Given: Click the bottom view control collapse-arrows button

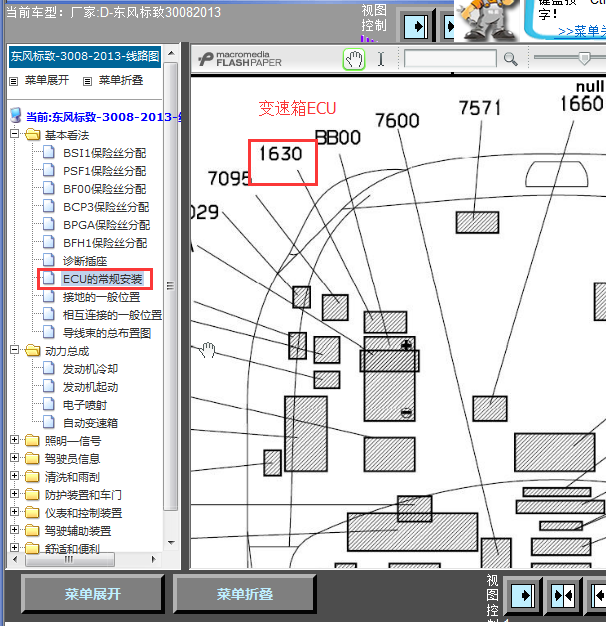Looking at the screenshot, I should click(563, 596).
